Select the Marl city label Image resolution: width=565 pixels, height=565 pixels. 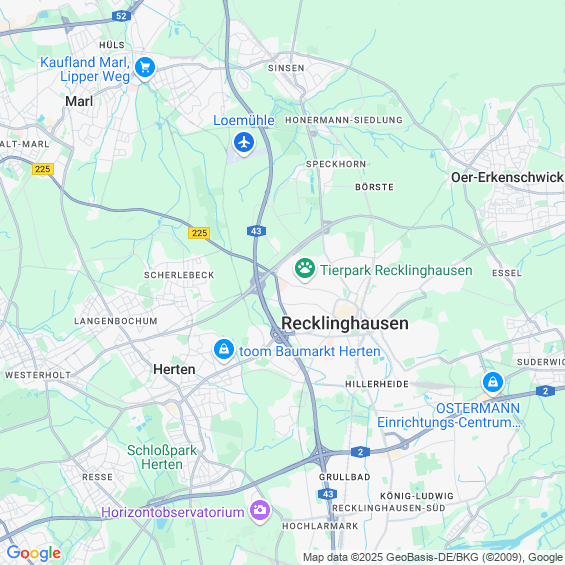pos(79,101)
